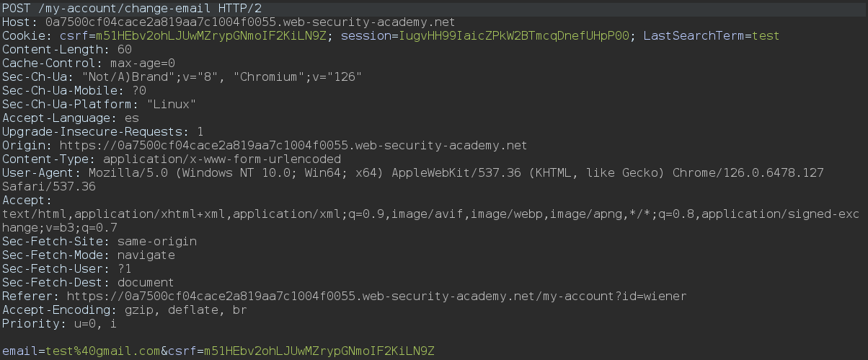868x360 pixels.
Task: Click the Sec-Ch-Ua header line
Action: [x=182, y=76]
